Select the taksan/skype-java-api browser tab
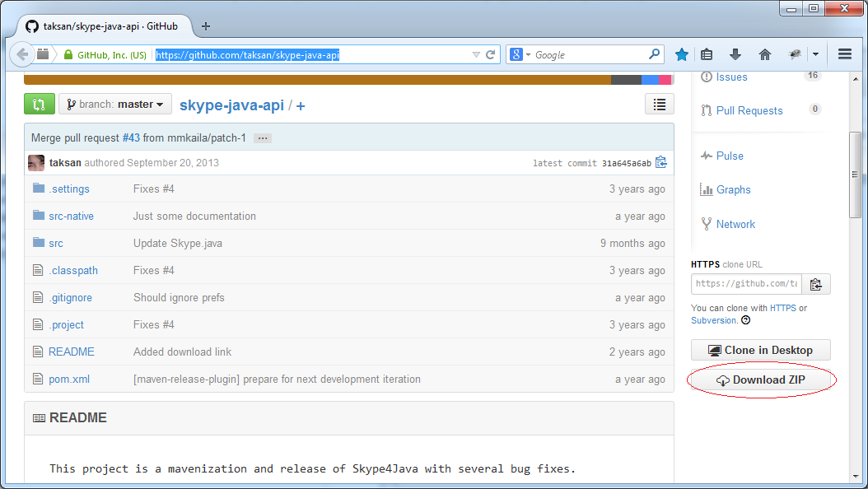The height and width of the screenshot is (489, 868). click(105, 26)
